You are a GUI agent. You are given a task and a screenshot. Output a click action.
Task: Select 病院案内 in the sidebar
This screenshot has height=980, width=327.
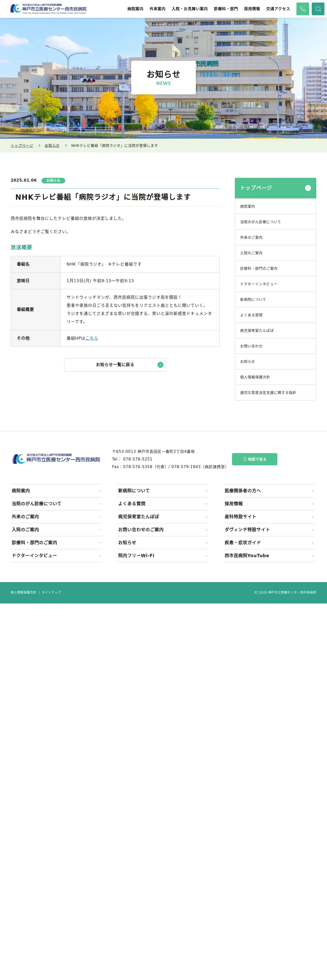[275, 207]
